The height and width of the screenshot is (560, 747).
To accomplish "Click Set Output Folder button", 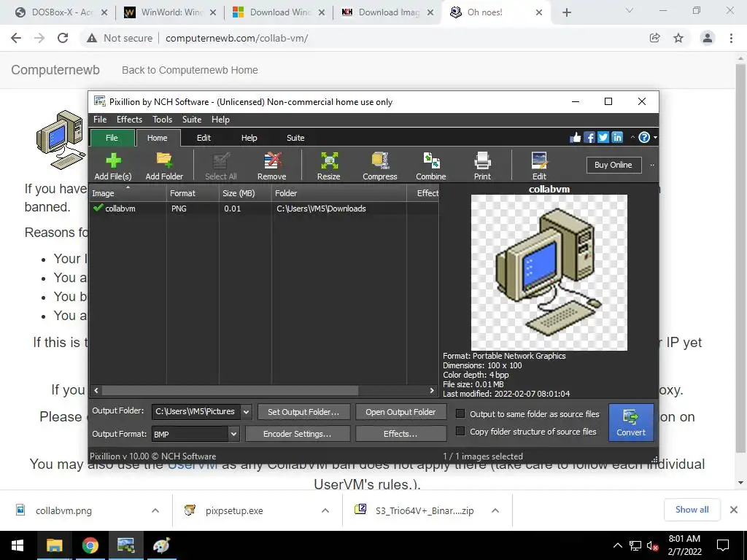I will coord(303,412).
